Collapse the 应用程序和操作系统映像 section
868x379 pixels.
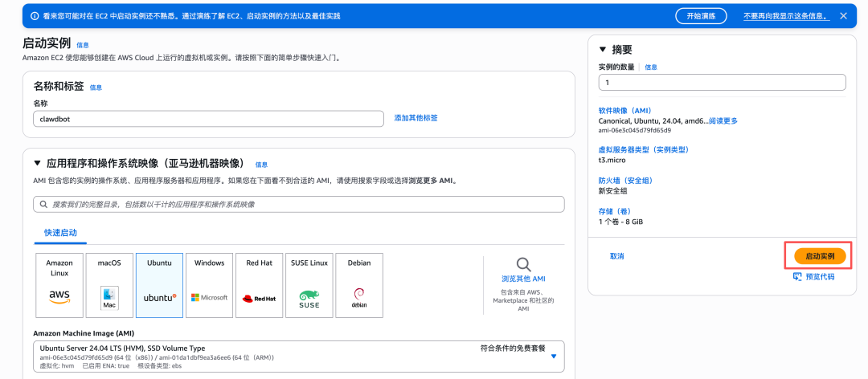[37, 163]
